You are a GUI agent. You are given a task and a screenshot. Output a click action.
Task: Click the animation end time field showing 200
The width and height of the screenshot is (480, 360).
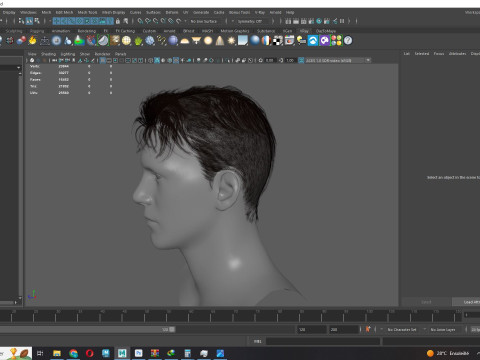[344, 329]
